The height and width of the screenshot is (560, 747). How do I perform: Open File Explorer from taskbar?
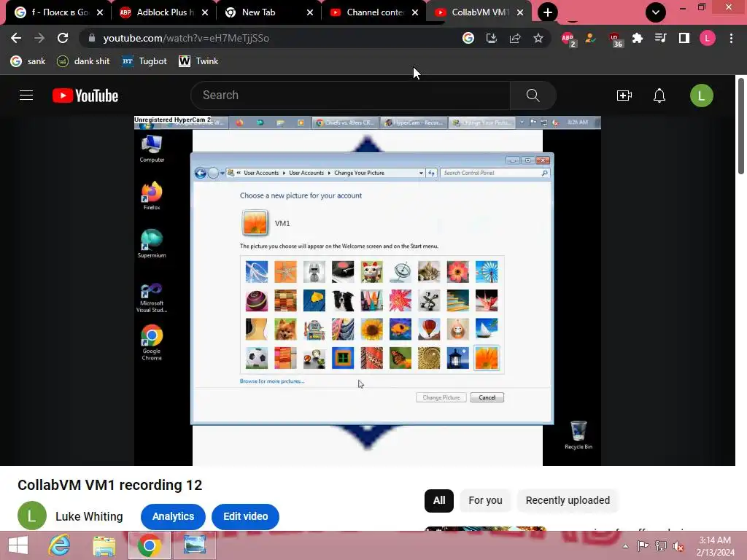[104, 545]
